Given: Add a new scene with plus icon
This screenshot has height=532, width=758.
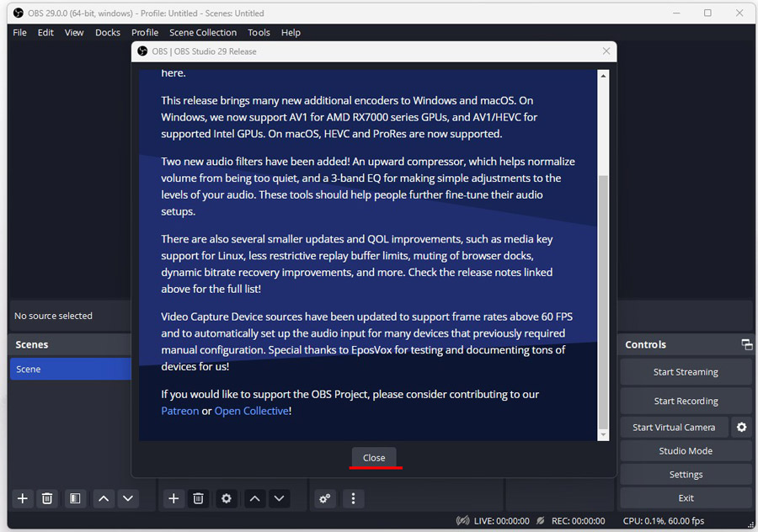Looking at the screenshot, I should [22, 498].
